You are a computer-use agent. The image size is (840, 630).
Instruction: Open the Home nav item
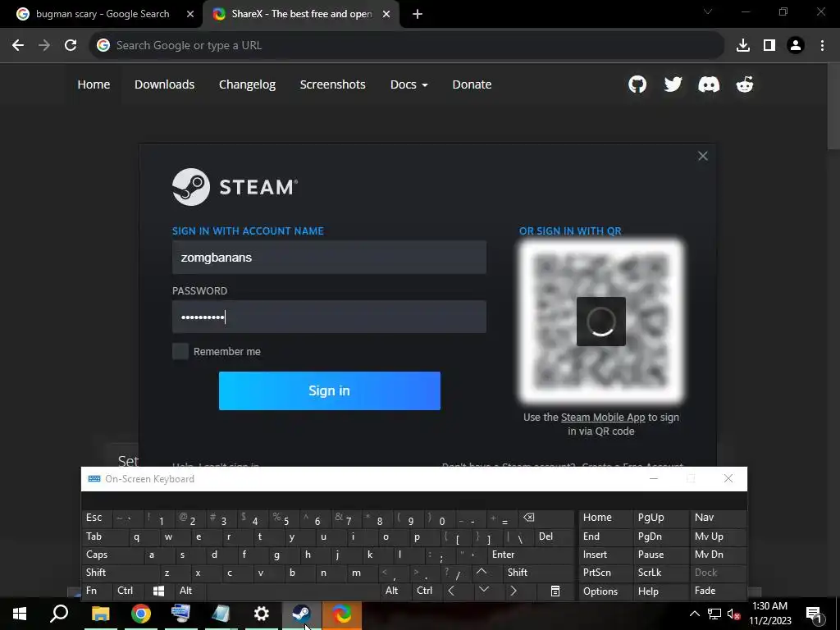[94, 84]
